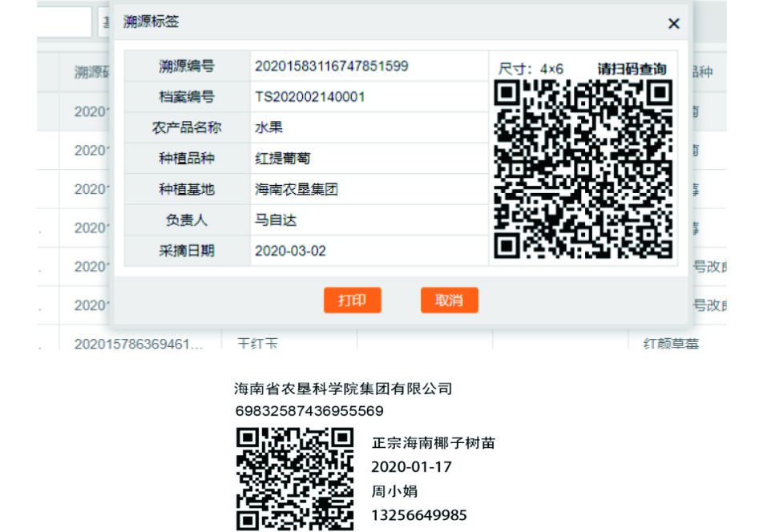Click the 档案编号 label cell

187,97
